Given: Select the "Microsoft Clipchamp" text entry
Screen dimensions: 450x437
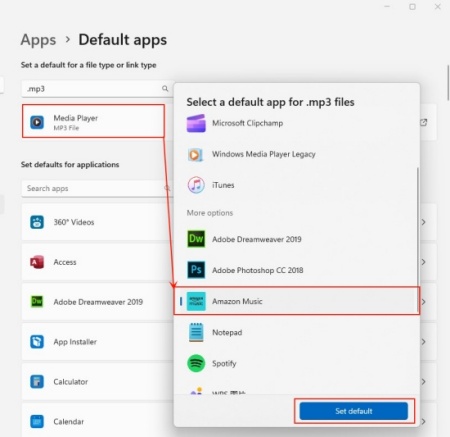Looking at the screenshot, I should tap(248, 123).
